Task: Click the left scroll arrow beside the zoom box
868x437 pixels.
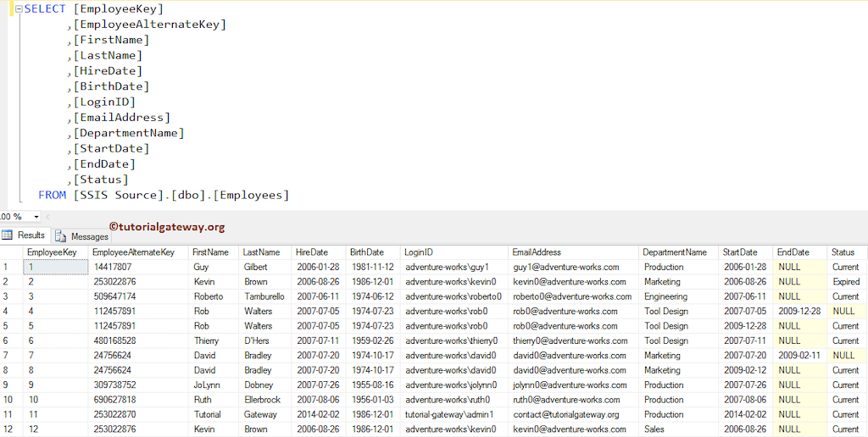Action: pyautogui.click(x=47, y=217)
